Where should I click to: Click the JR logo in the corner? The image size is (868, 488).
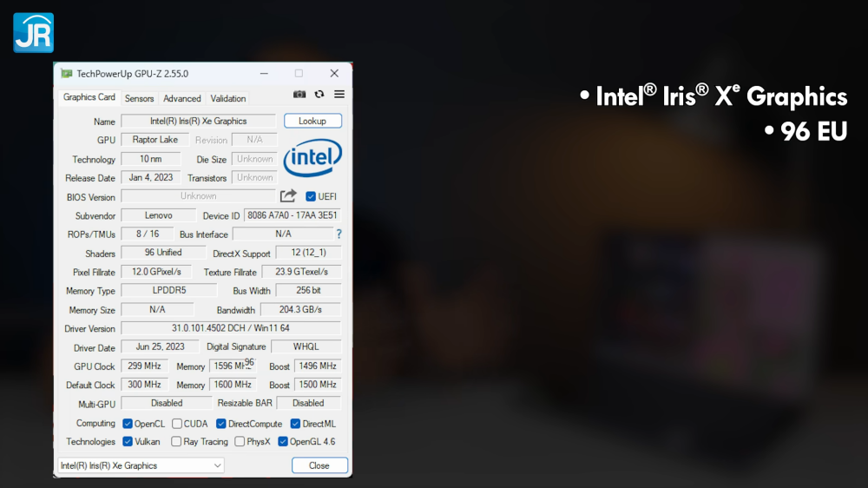click(x=33, y=33)
